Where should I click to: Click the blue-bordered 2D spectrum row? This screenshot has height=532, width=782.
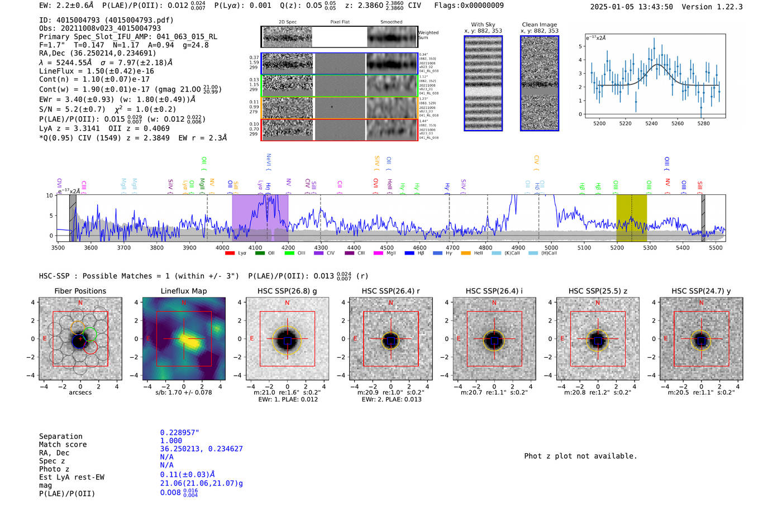(340, 64)
